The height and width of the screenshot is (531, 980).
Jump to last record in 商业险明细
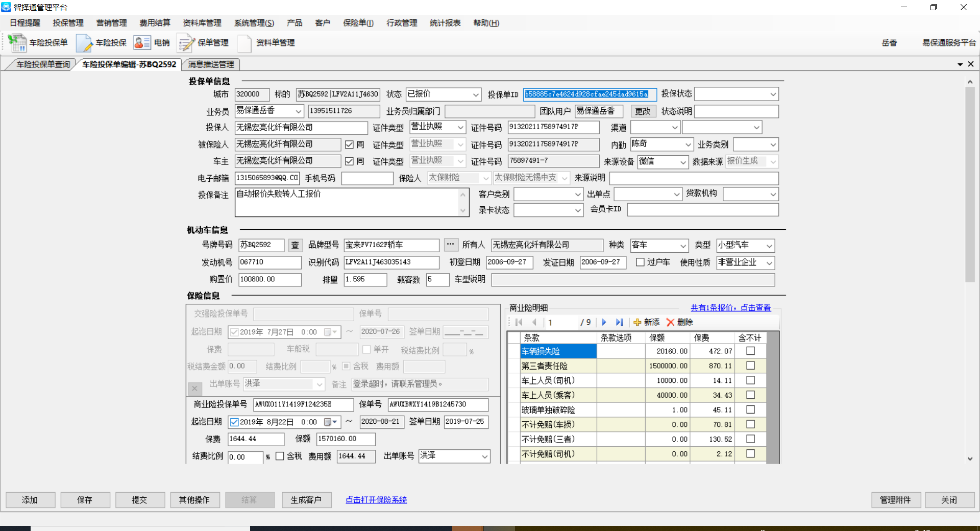click(619, 322)
